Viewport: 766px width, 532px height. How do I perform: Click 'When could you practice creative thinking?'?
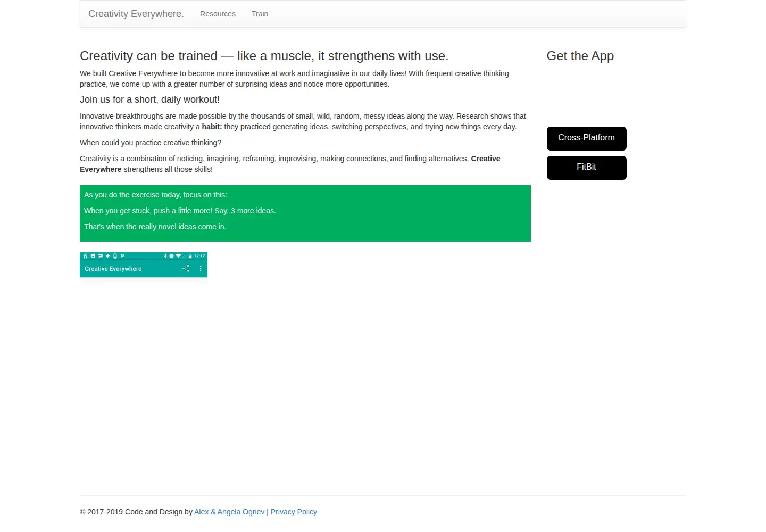point(151,143)
